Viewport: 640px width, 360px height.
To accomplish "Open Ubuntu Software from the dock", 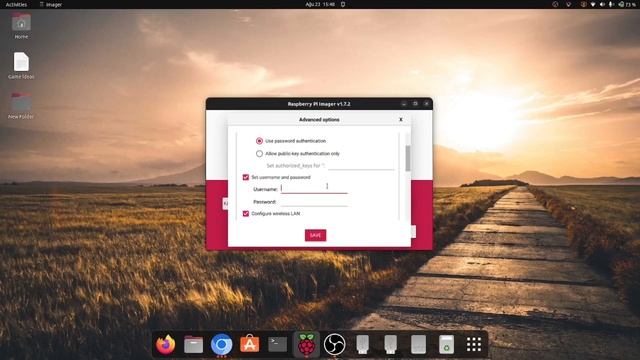I will pyautogui.click(x=249, y=344).
